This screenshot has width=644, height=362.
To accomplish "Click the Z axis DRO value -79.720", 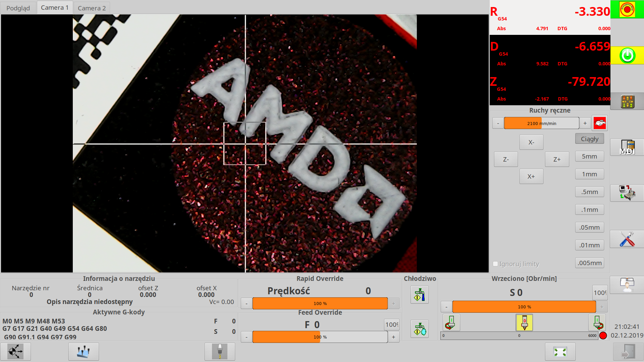I will pyautogui.click(x=589, y=82).
